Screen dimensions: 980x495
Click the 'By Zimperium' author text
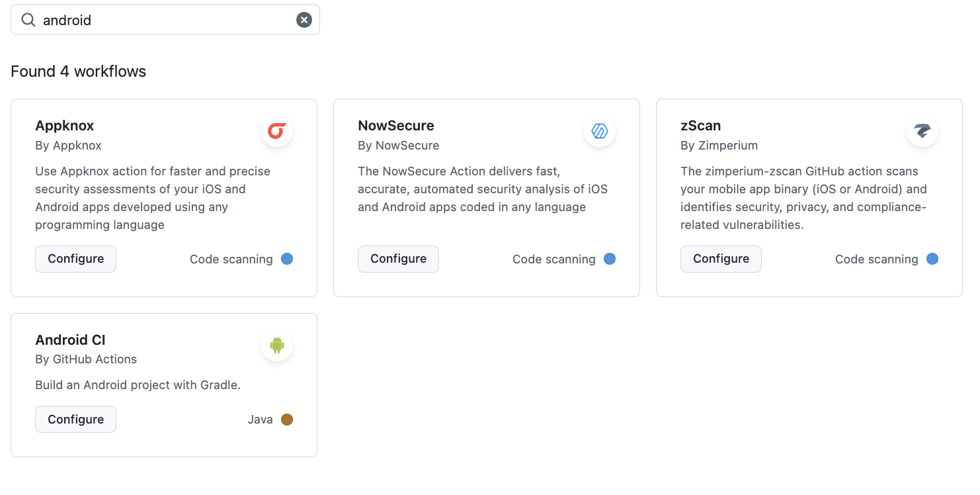tap(719, 145)
